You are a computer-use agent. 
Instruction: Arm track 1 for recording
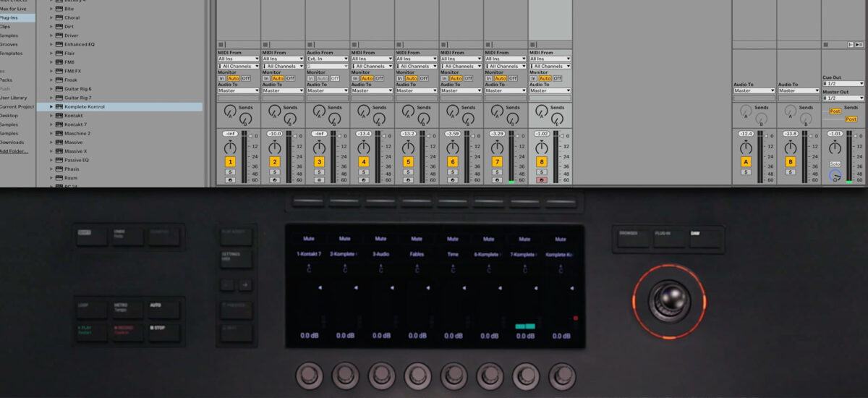[230, 180]
